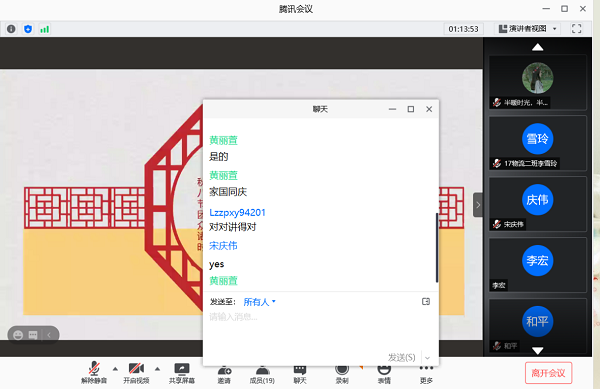Click 离开会议 leave meeting button
The width and height of the screenshot is (600, 389).
coord(548,373)
